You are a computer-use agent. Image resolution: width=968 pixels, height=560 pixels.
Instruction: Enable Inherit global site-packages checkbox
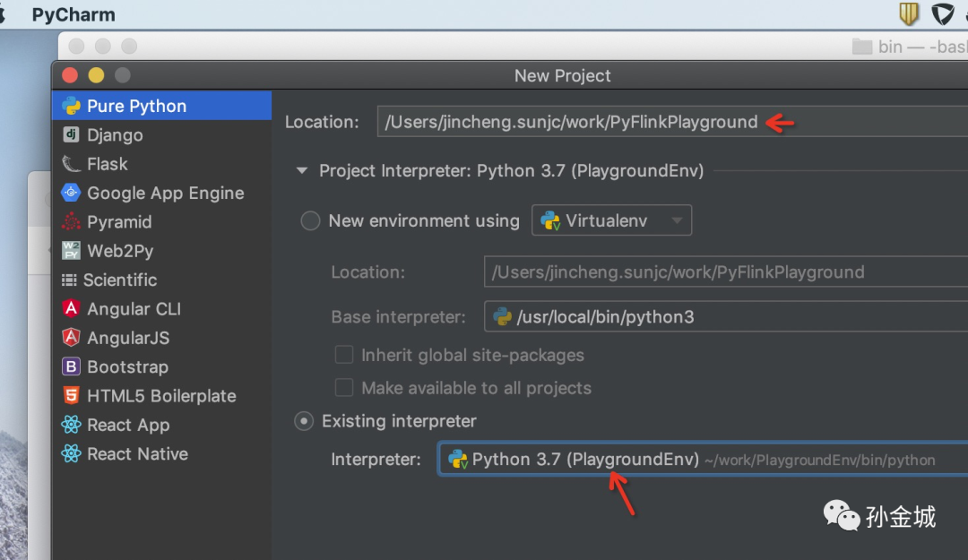point(344,355)
